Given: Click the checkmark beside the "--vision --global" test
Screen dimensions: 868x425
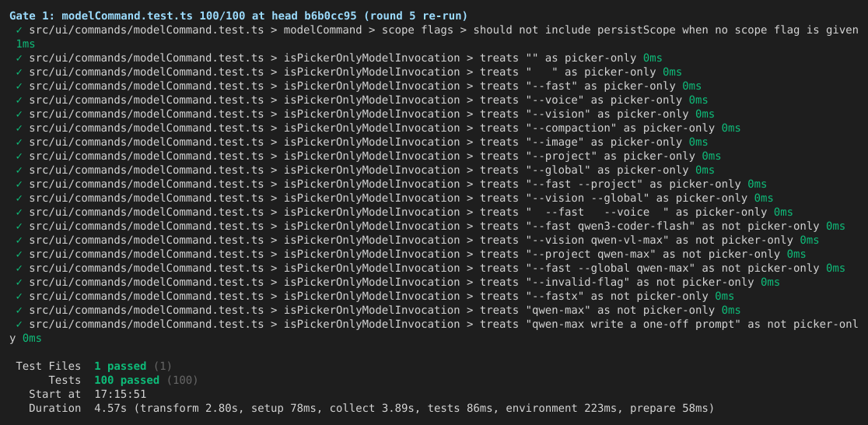Looking at the screenshot, I should [19, 198].
